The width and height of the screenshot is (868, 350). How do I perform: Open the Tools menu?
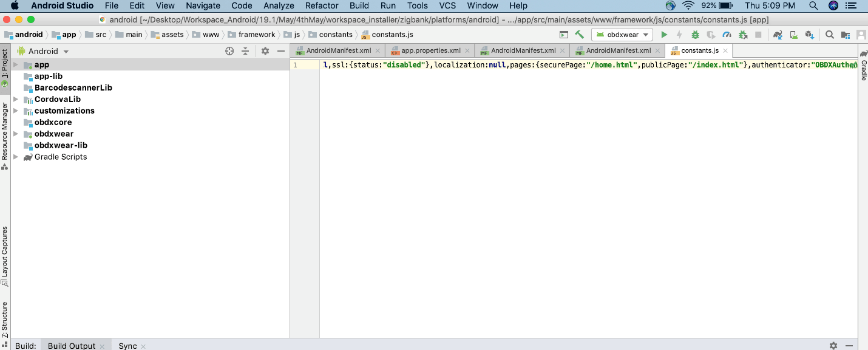[418, 5]
